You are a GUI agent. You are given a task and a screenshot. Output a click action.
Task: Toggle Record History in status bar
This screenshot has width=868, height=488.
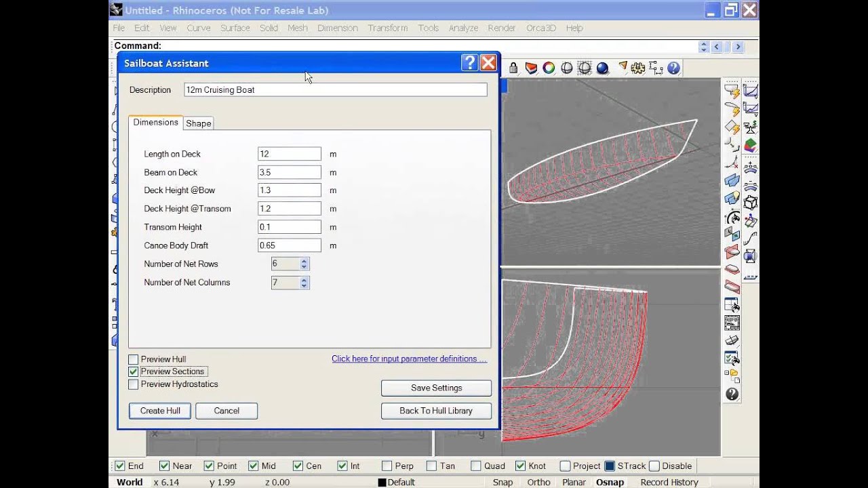point(669,482)
